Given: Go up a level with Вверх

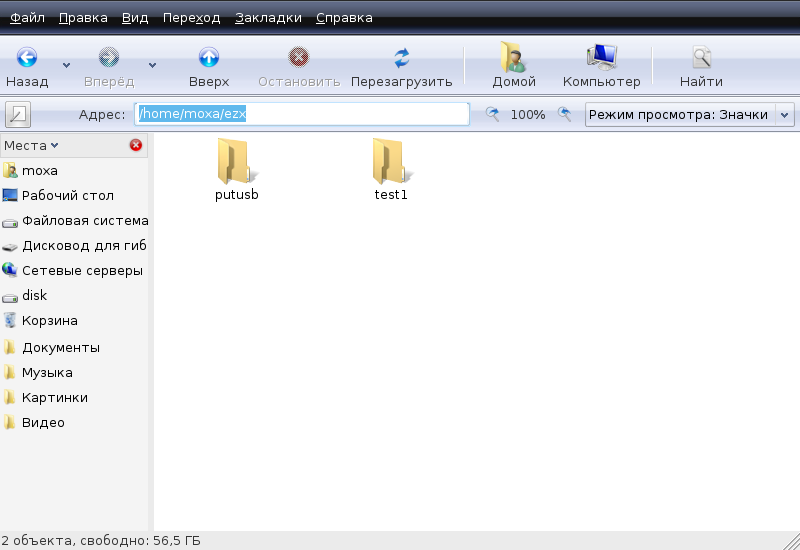Looking at the screenshot, I should tap(209, 67).
